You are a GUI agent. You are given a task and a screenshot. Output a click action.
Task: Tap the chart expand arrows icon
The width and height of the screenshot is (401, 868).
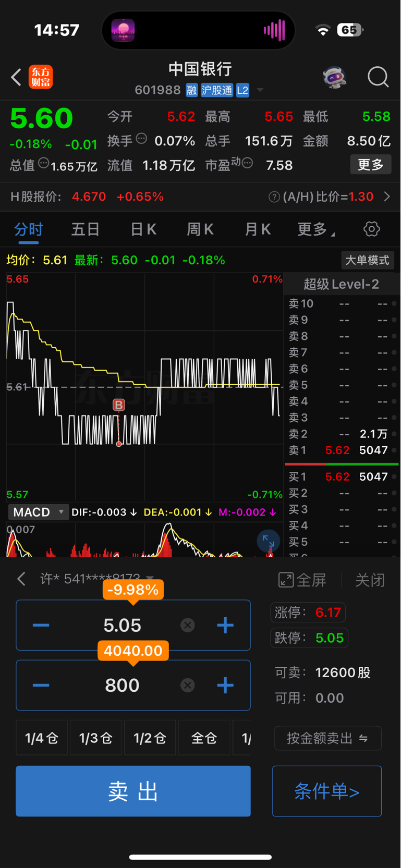click(x=269, y=541)
